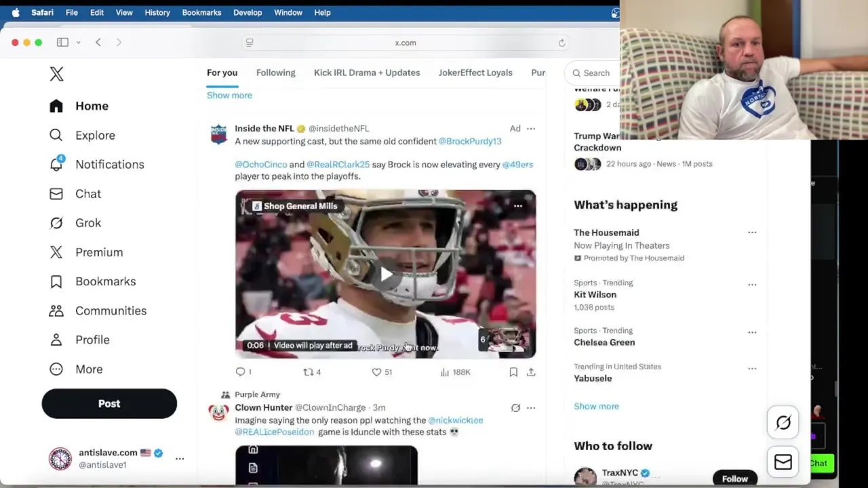Click Shop General Mills label on video
Screen dimensions: 868x488
(294, 206)
